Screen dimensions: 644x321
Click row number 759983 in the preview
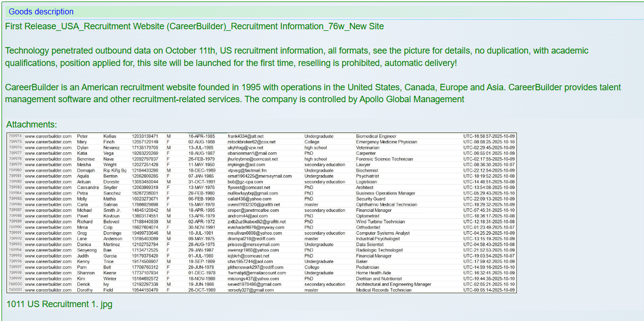tap(15, 188)
